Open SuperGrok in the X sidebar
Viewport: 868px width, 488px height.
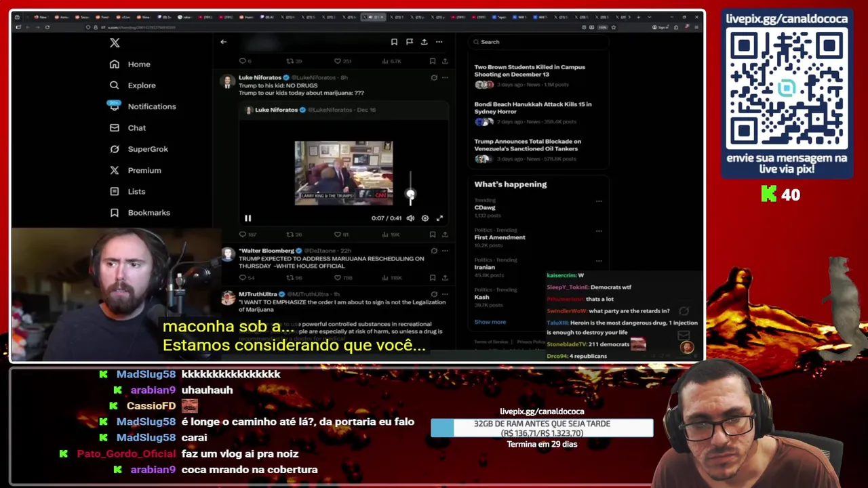pos(138,149)
